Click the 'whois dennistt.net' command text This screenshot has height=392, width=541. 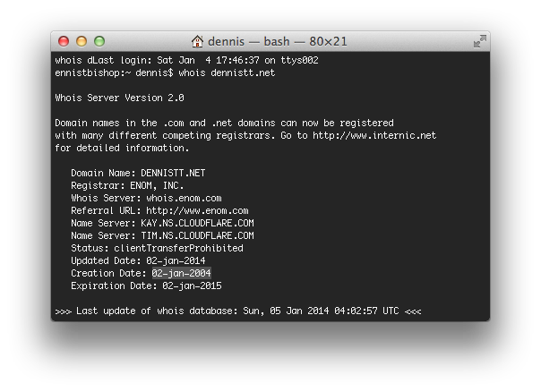(227, 72)
